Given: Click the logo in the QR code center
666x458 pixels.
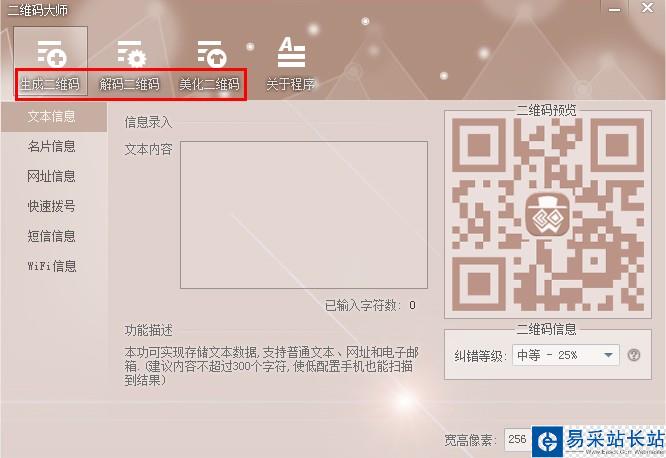Looking at the screenshot, I should click(547, 216).
